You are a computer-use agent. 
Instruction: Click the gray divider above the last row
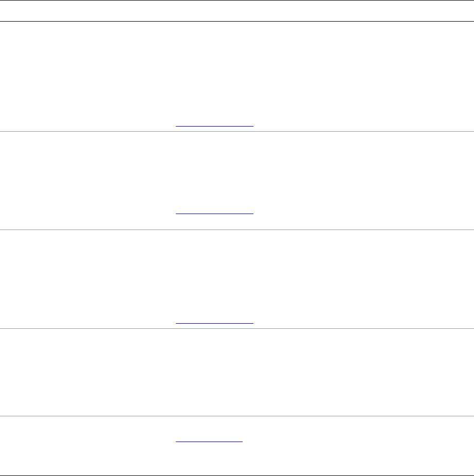[x=236, y=416]
